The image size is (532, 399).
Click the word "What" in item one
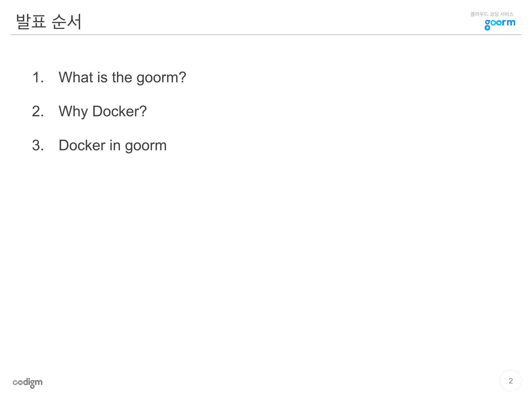point(76,77)
